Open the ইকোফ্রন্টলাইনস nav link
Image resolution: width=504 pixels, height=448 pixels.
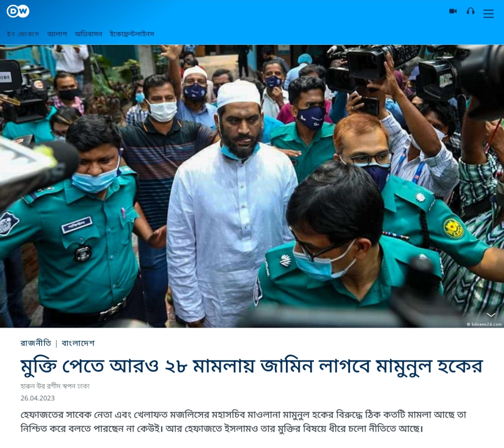(132, 34)
